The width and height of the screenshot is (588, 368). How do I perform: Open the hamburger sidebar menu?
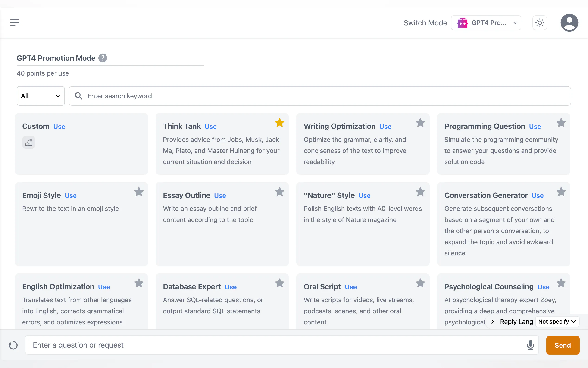pyautogui.click(x=15, y=23)
